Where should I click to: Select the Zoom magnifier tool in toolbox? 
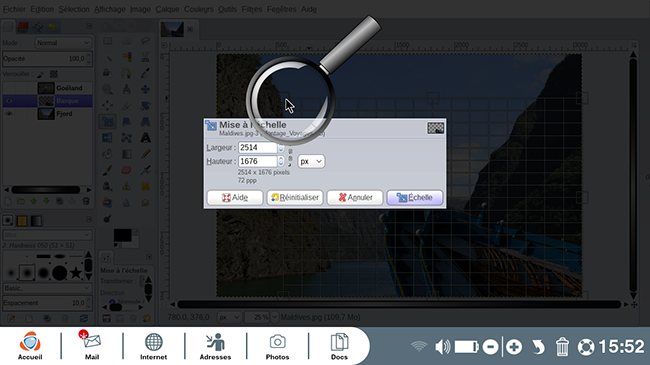[107, 89]
